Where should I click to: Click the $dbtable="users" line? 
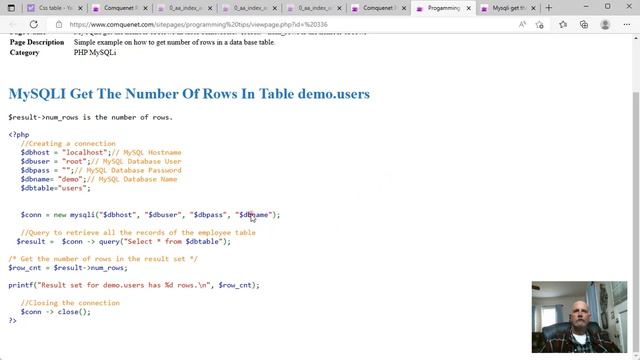[x=56, y=188]
